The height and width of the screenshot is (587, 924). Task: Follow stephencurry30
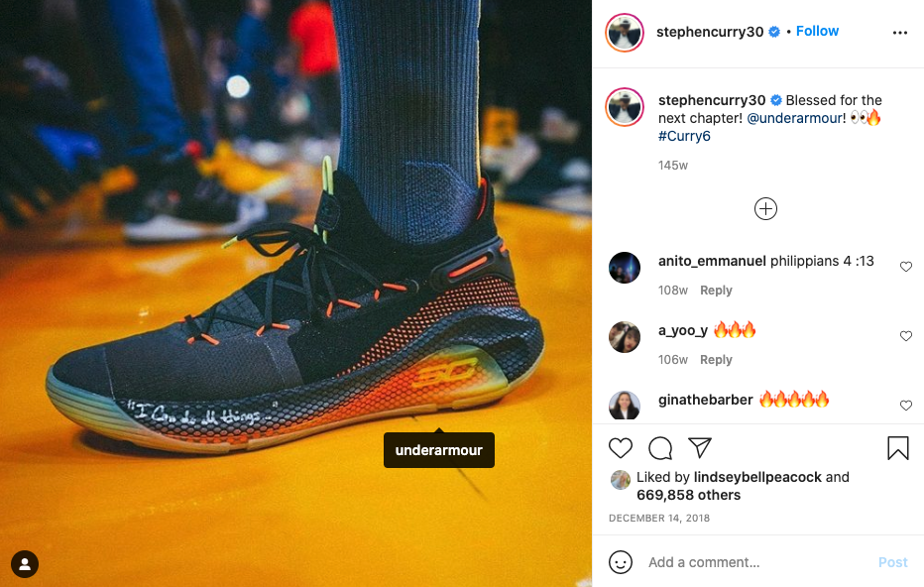tap(817, 32)
